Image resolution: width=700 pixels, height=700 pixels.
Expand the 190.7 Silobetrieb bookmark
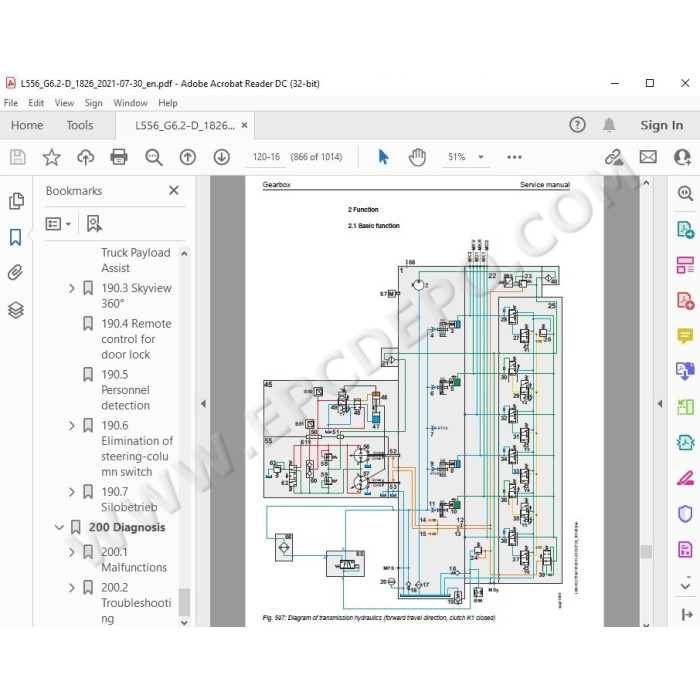pyautogui.click(x=71, y=492)
